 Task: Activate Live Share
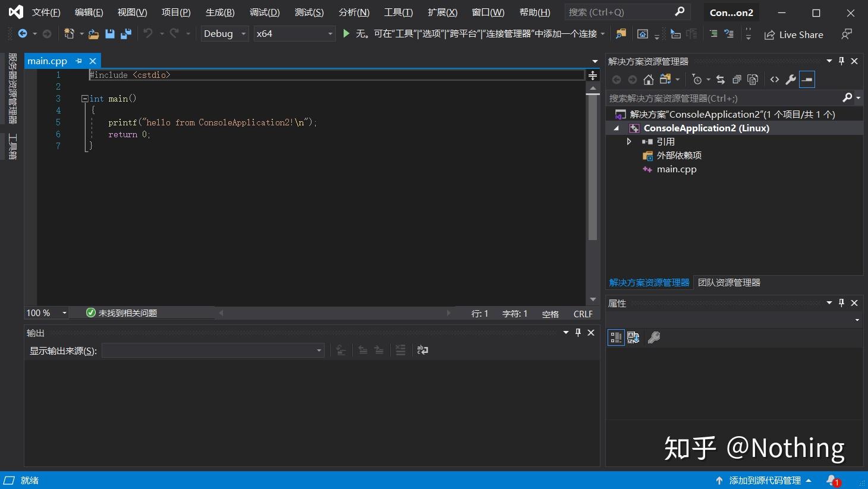[793, 34]
